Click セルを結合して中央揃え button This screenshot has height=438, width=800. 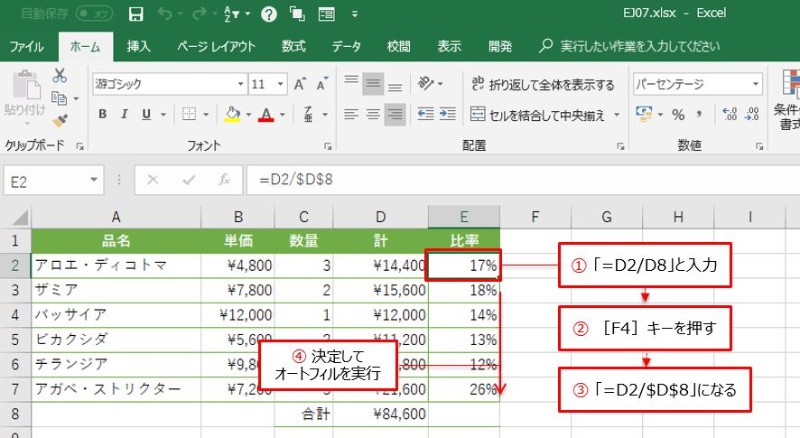[x=541, y=115]
